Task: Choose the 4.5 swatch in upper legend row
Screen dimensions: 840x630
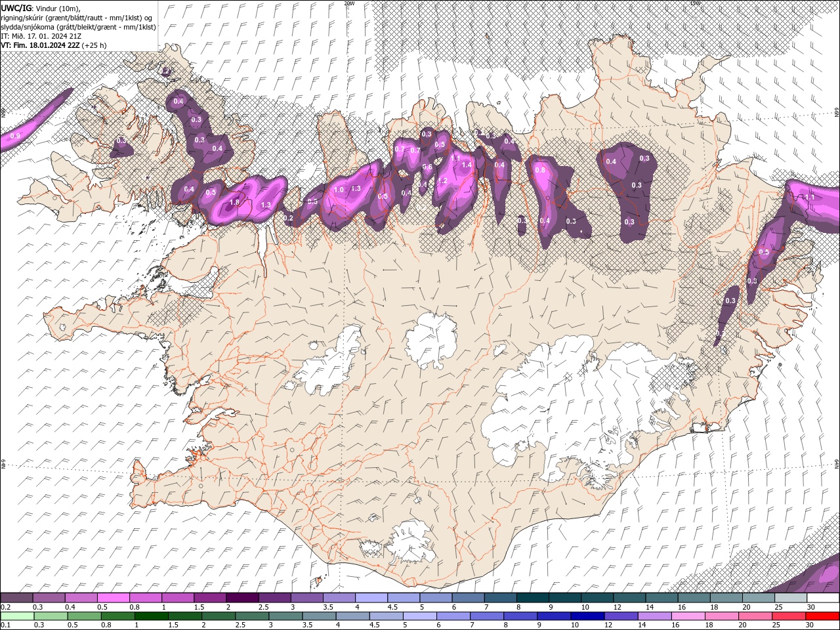Action: [404, 598]
